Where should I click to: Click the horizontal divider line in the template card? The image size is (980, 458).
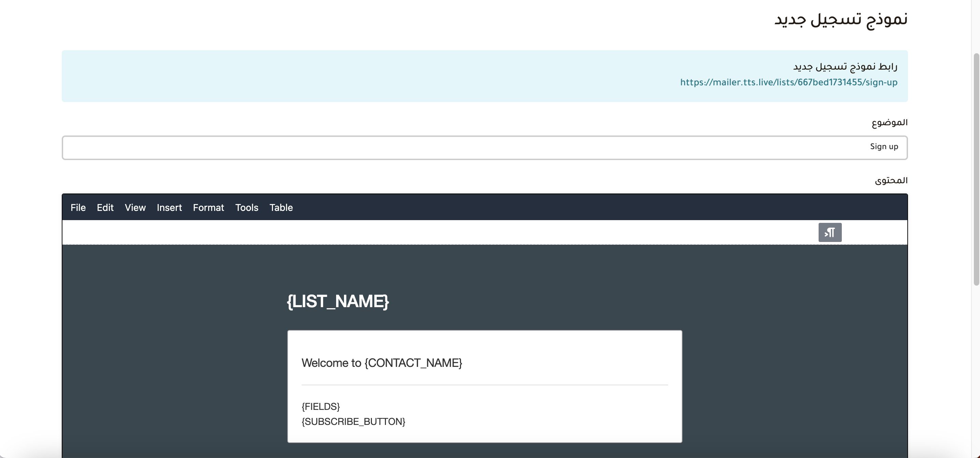coord(485,385)
